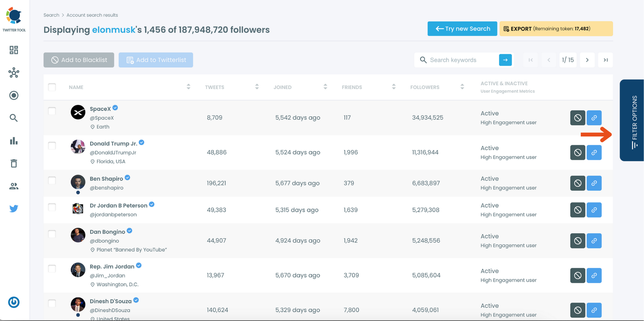Go to the Search breadcrumb
644x321 pixels.
[51, 15]
